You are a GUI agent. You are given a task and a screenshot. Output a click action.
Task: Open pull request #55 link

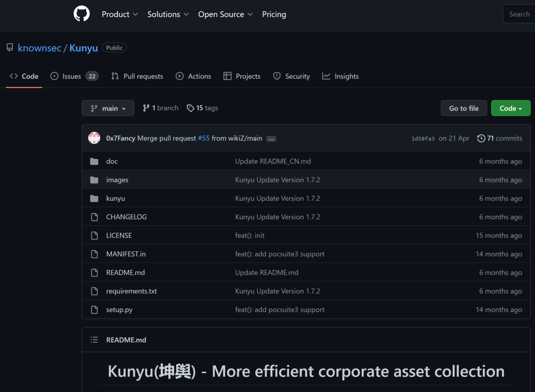(x=203, y=138)
